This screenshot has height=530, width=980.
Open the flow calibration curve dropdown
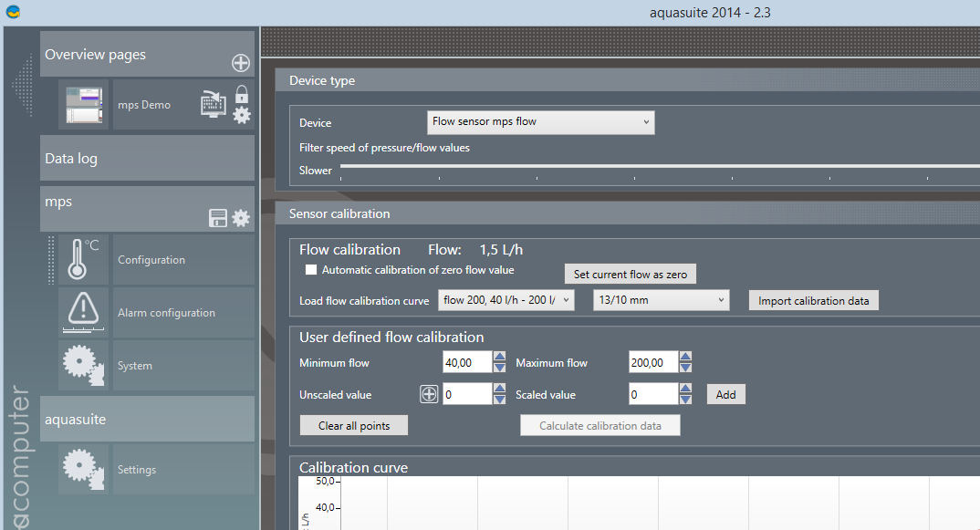point(506,300)
